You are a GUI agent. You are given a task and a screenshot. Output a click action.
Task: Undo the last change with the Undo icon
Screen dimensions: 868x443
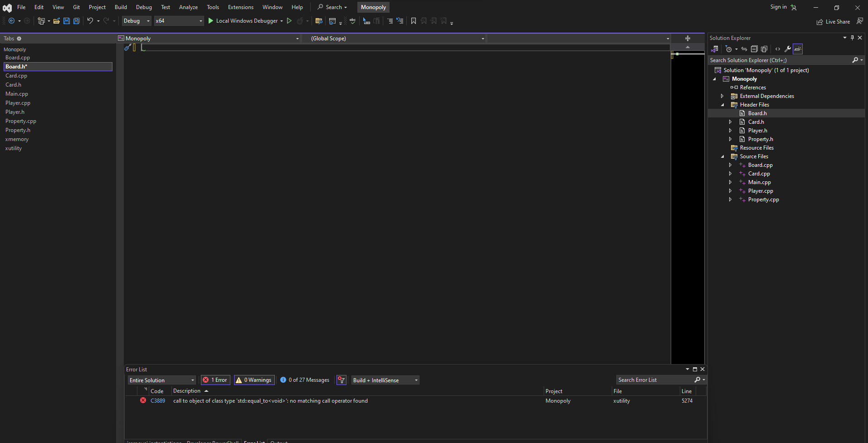[x=90, y=21]
